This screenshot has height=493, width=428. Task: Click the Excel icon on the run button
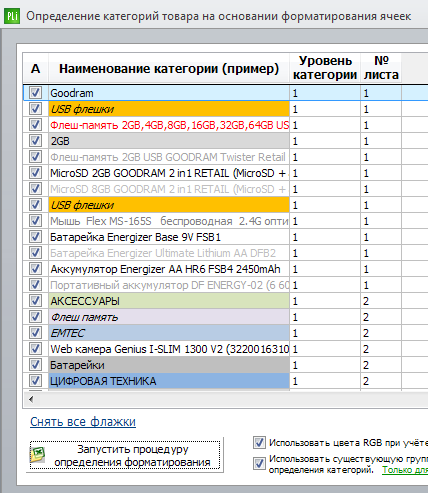pyautogui.click(x=38, y=454)
